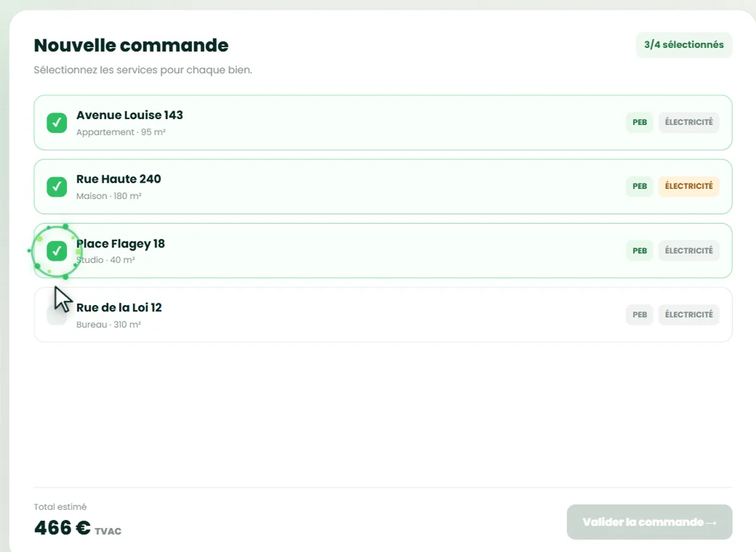Click the Maison · 180 m² description

[x=109, y=196]
